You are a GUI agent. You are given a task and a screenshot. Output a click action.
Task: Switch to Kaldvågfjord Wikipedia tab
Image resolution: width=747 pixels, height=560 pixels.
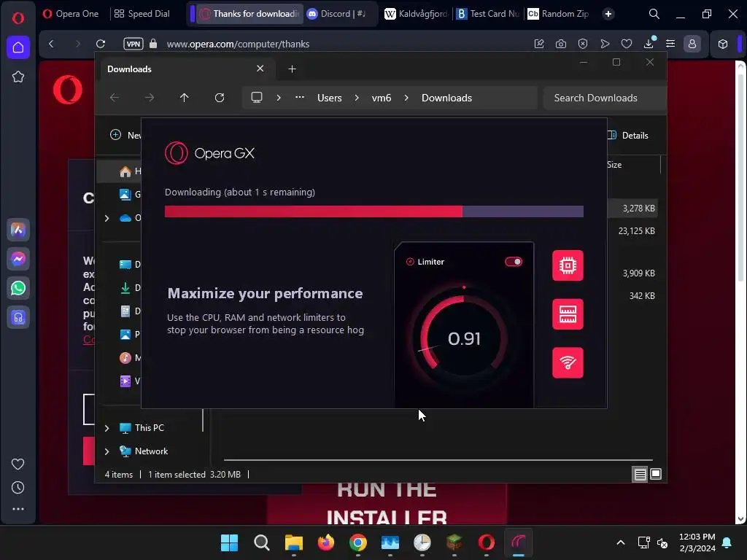[416, 14]
